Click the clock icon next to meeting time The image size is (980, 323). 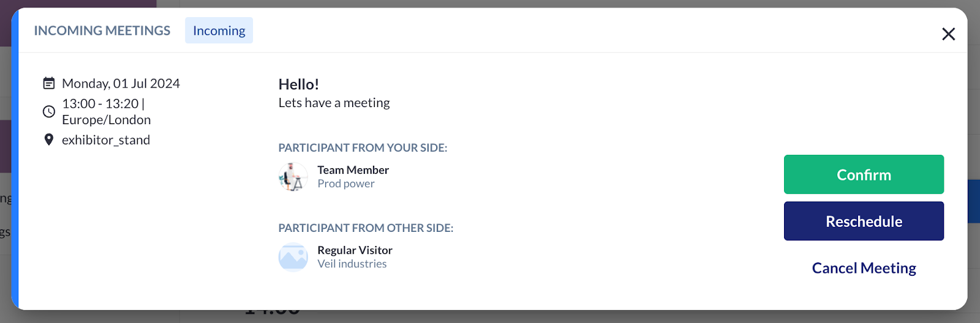(49, 111)
